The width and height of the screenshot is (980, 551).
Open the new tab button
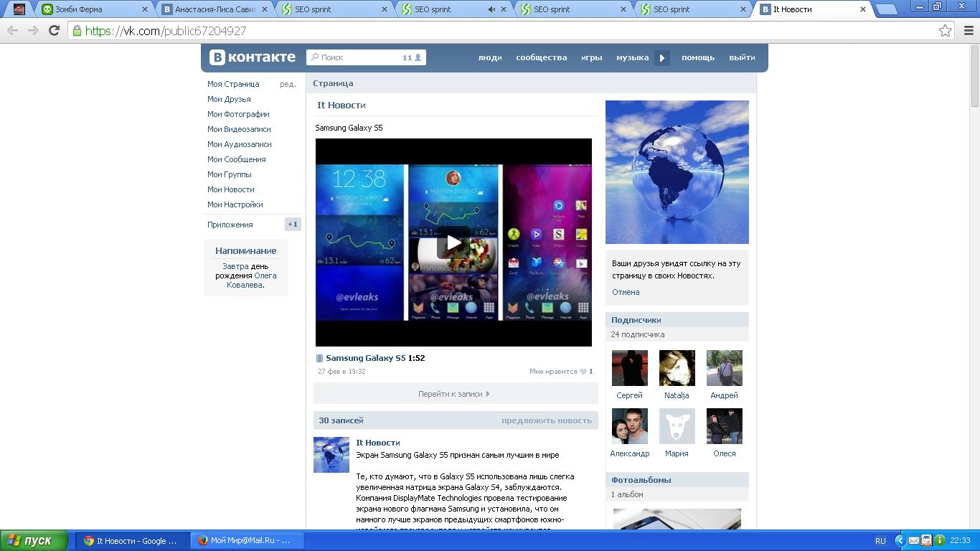coord(886,9)
